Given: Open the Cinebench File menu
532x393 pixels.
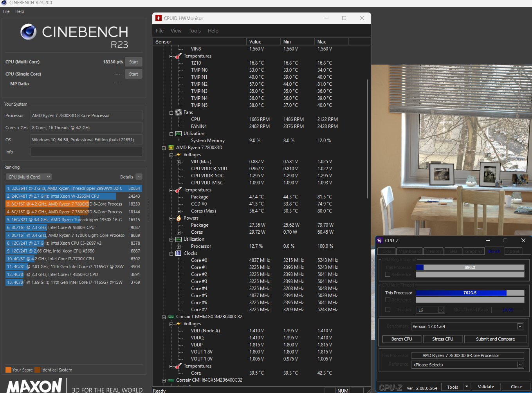Looking at the screenshot, I should (6, 11).
